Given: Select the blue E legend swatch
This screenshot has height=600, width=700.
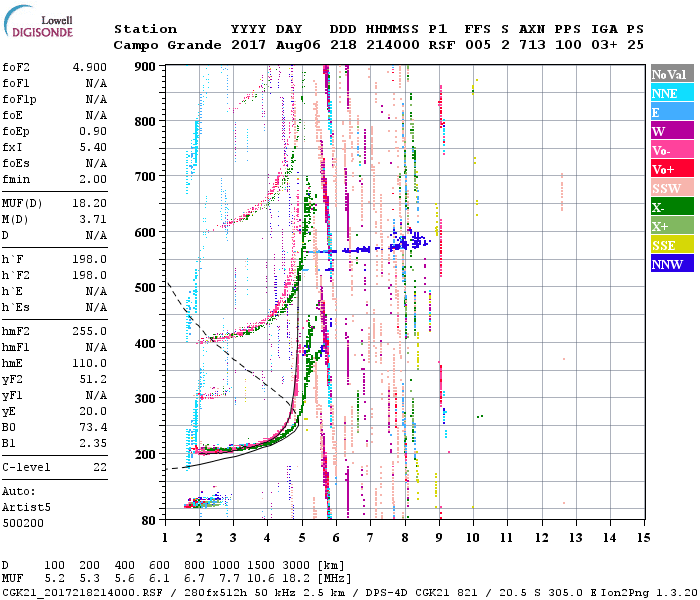Looking at the screenshot, I should coord(672,112).
